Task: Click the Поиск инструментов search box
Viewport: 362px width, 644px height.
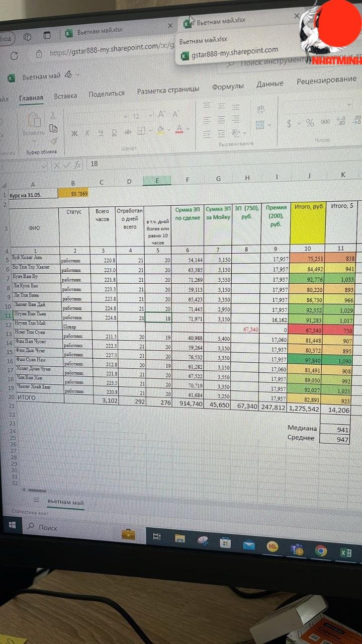Action: click(274, 62)
